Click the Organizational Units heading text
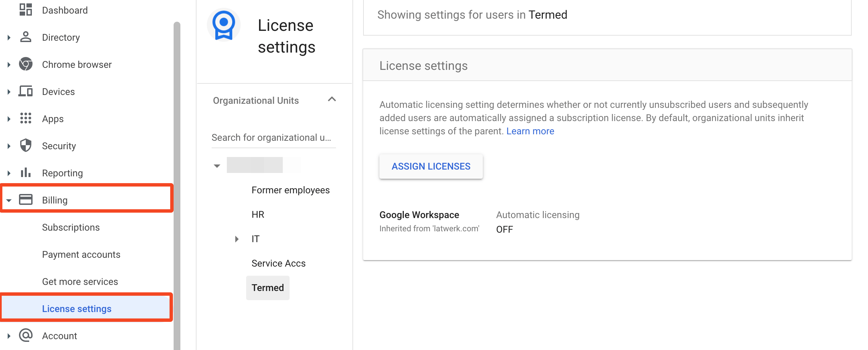868x350 pixels. (x=256, y=100)
